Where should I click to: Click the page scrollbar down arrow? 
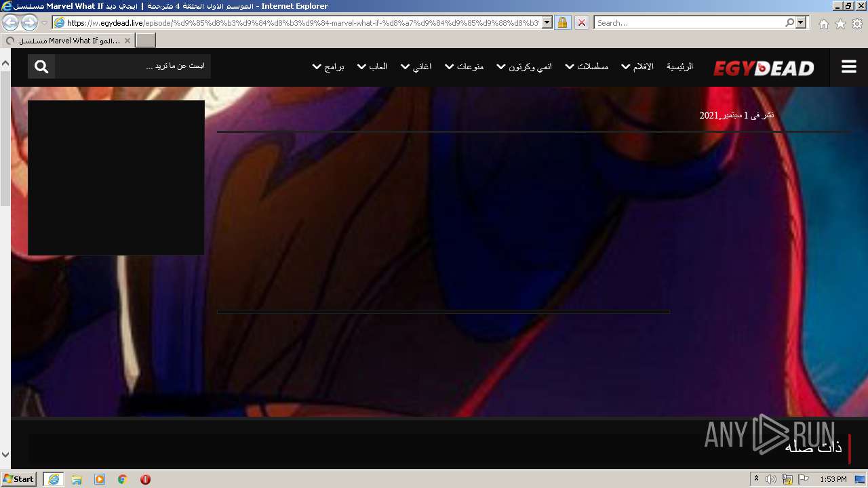(x=5, y=455)
